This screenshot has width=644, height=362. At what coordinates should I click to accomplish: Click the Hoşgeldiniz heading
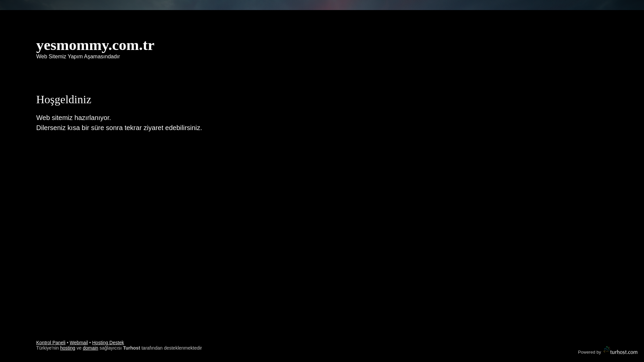coord(64,100)
